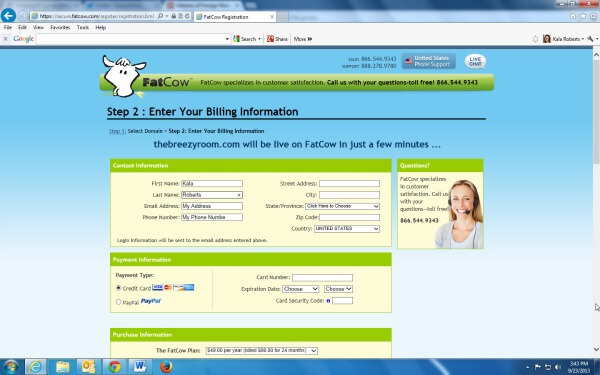Viewport: 600px width, 375px height.
Task: Open Google Chrome from the taskbar
Action: [114, 367]
